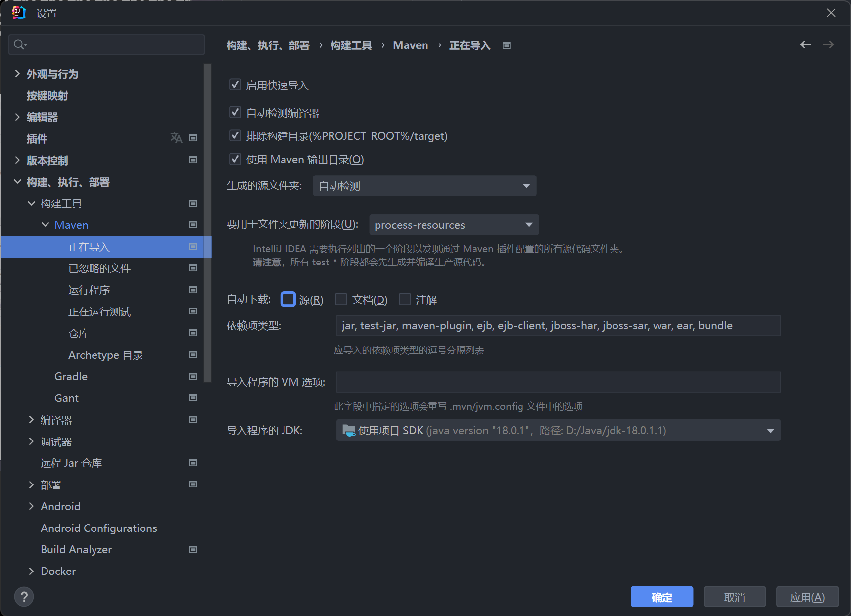Toggle the 启用快速导入 checkbox
The image size is (851, 616).
pyautogui.click(x=236, y=85)
